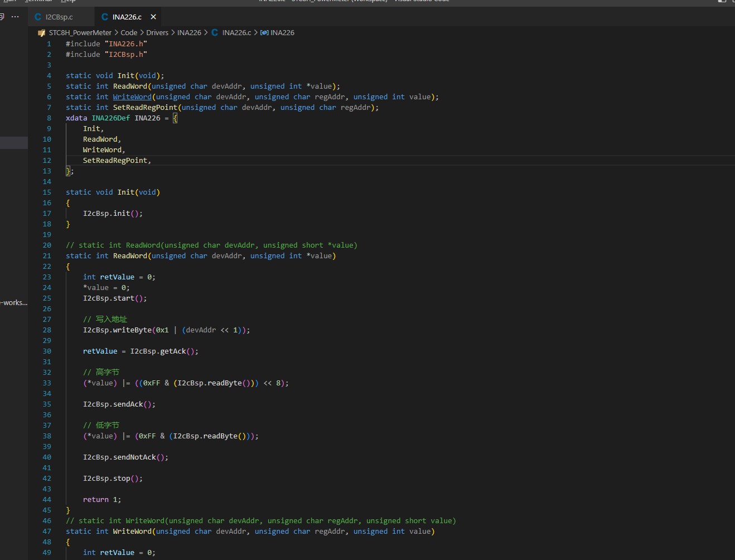Close the INA226.c editor tab
This screenshot has width=735, height=560.
coord(153,17)
